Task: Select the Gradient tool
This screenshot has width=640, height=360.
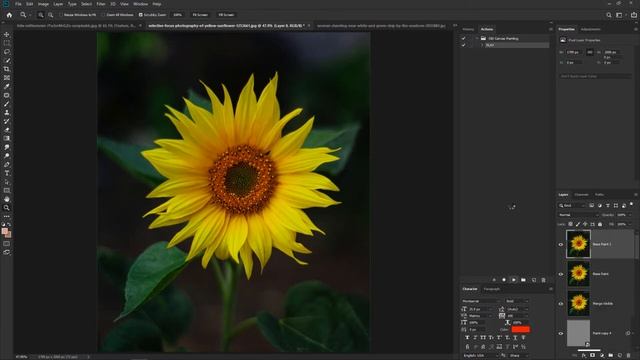Action: (7, 138)
